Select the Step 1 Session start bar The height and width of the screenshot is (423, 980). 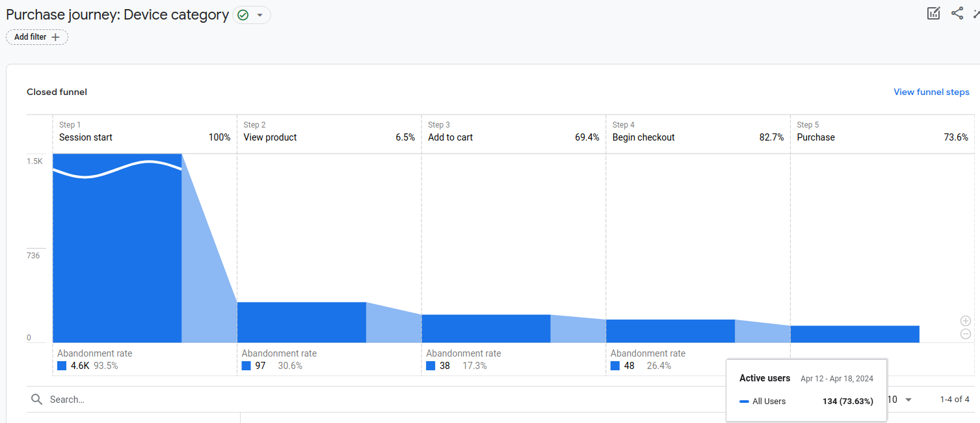(117, 247)
